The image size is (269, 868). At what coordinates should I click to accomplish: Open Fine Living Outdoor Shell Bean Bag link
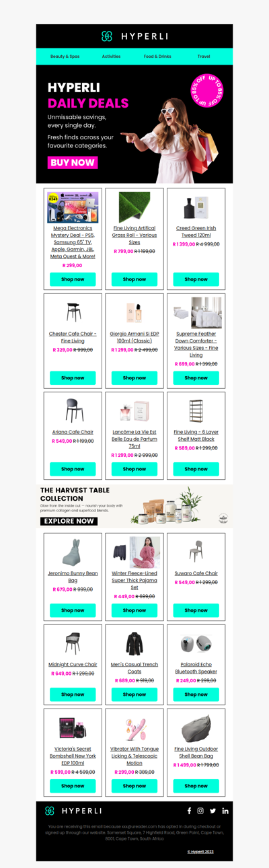(x=196, y=752)
